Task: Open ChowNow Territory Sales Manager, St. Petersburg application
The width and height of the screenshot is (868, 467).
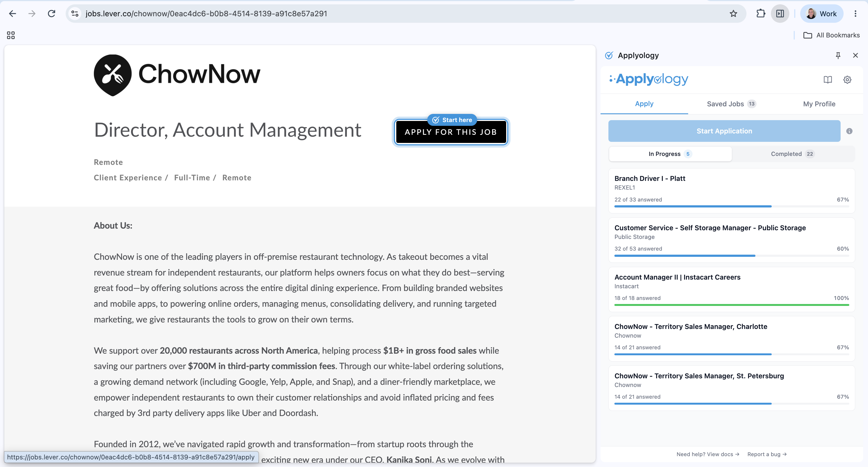Action: pyautogui.click(x=732, y=388)
